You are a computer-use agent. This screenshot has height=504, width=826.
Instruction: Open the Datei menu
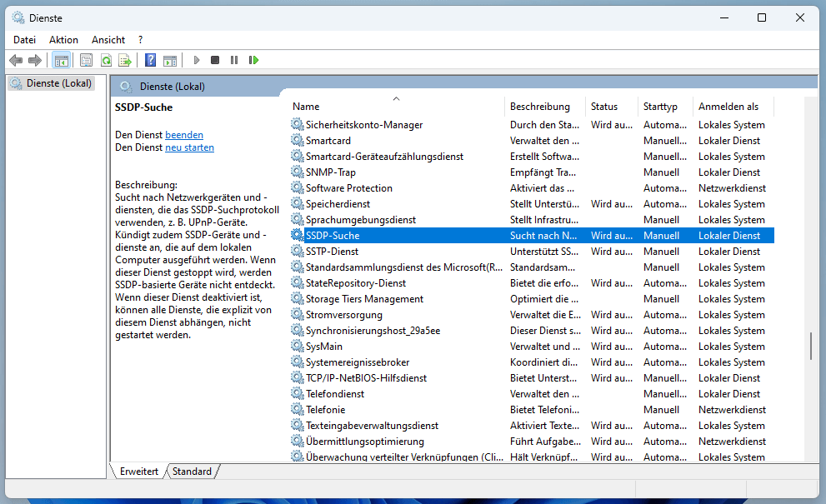pos(24,40)
